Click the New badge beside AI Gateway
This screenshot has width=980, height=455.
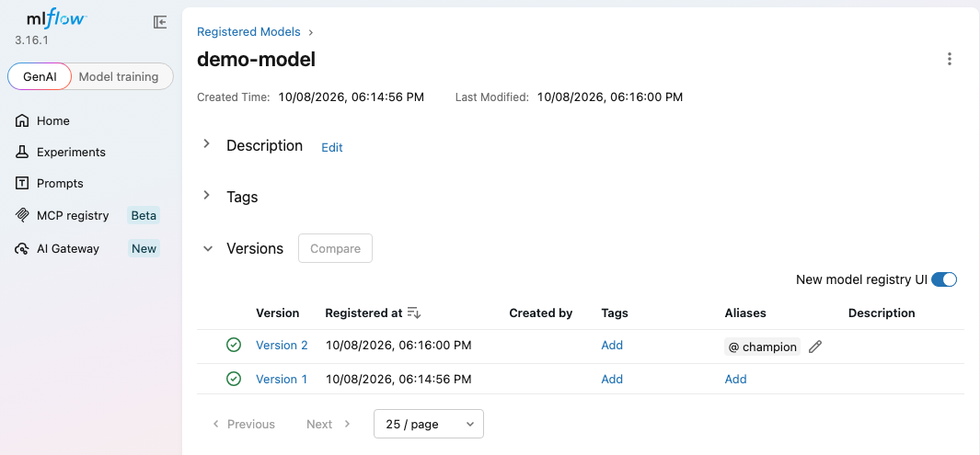144,248
